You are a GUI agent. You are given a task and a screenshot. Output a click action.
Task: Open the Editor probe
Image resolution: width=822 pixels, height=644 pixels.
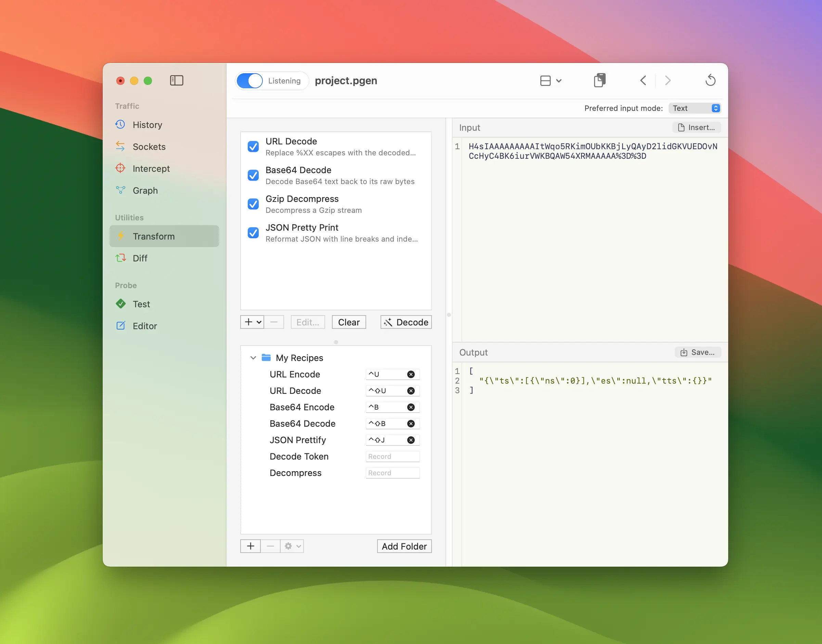tap(164, 326)
